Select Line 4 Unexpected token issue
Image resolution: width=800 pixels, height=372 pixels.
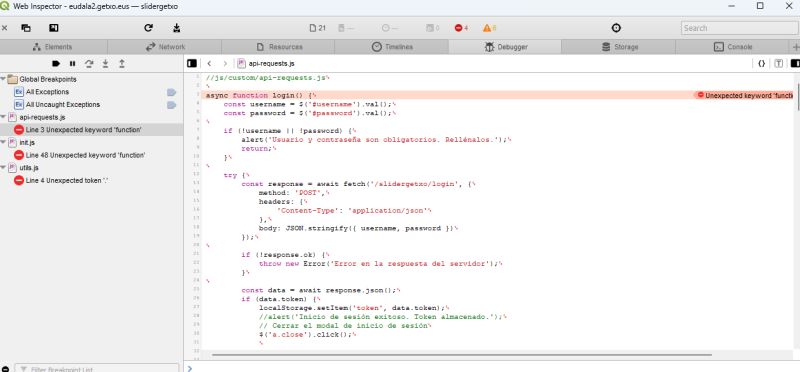92,180
